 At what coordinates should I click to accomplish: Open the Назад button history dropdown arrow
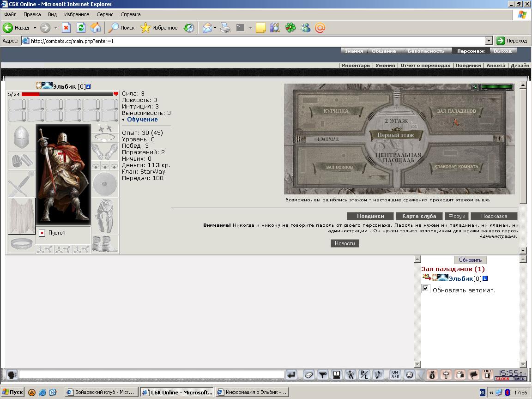tap(35, 28)
